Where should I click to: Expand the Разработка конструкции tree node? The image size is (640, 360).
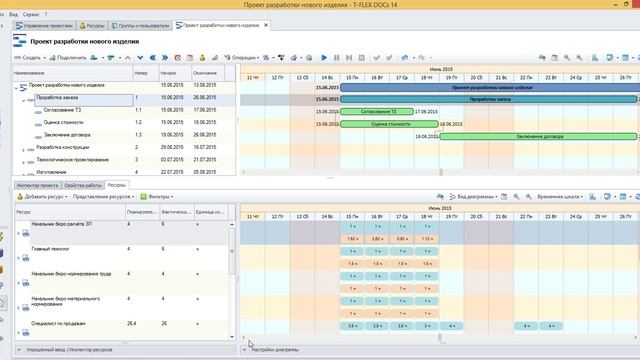click(23, 150)
